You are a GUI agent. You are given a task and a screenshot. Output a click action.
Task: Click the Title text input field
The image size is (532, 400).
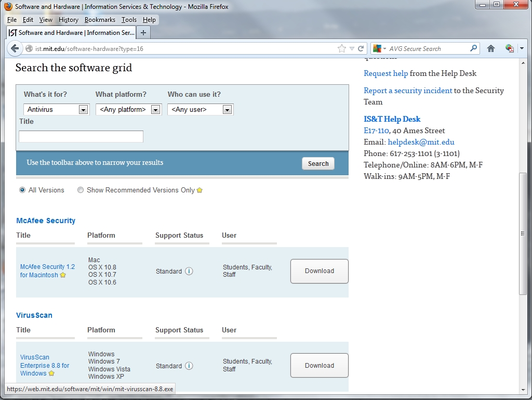(x=81, y=137)
